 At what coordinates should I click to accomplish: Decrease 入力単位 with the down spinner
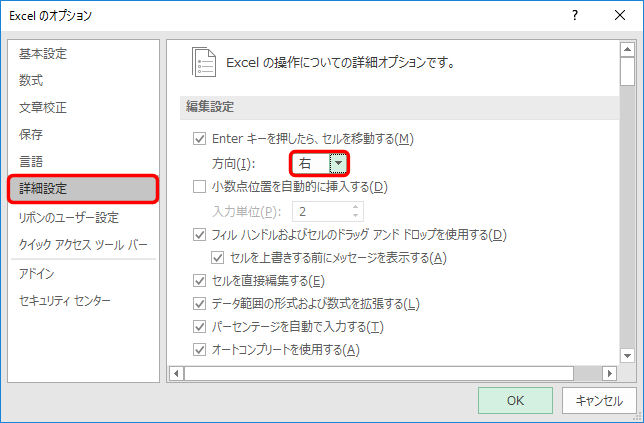click(356, 216)
